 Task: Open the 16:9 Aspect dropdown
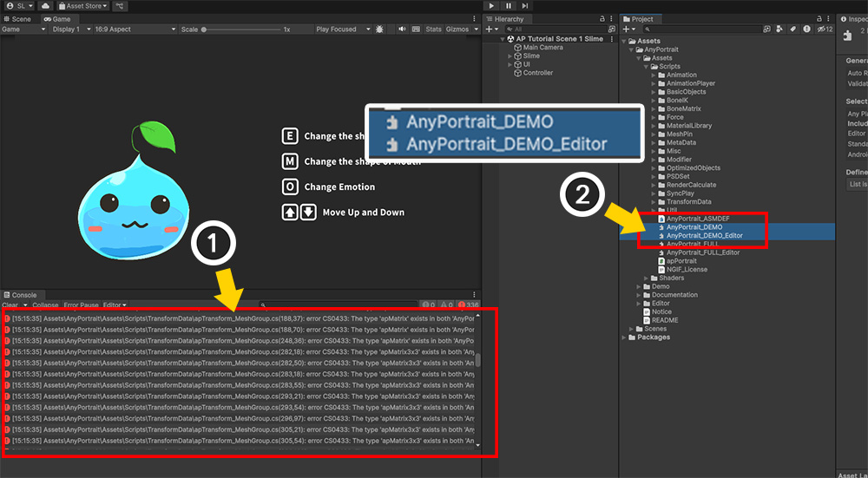(135, 29)
